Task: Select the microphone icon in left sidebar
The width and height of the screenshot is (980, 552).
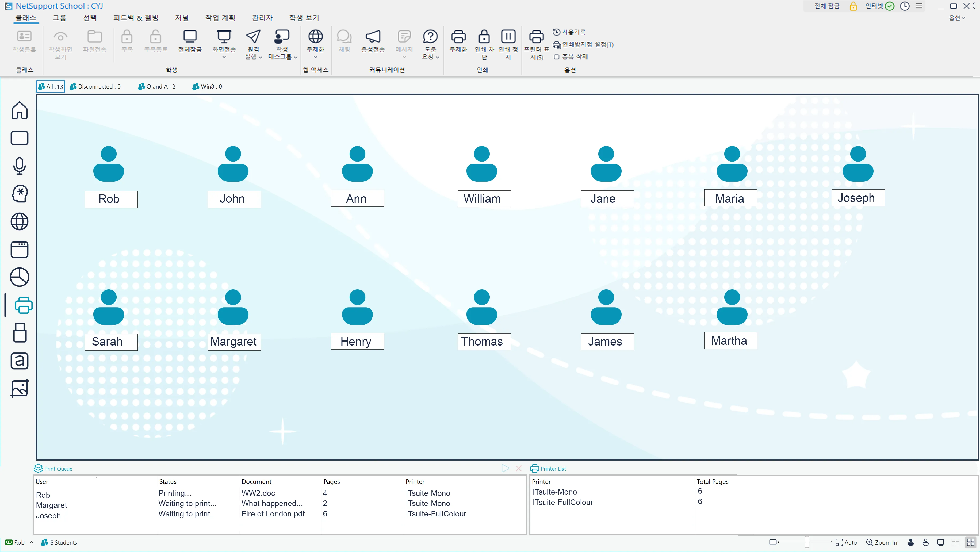Action: pos(20,166)
